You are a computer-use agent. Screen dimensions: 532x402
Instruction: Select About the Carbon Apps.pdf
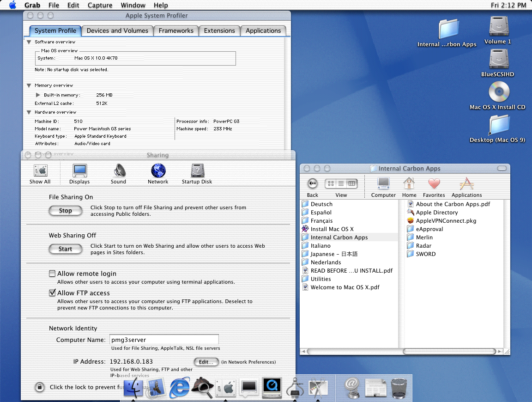[x=453, y=204]
